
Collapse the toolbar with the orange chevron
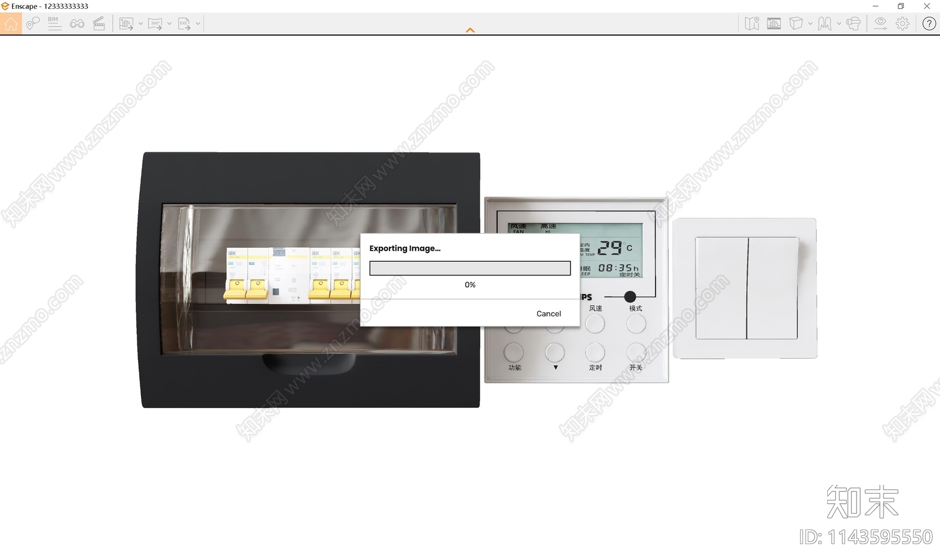(470, 30)
